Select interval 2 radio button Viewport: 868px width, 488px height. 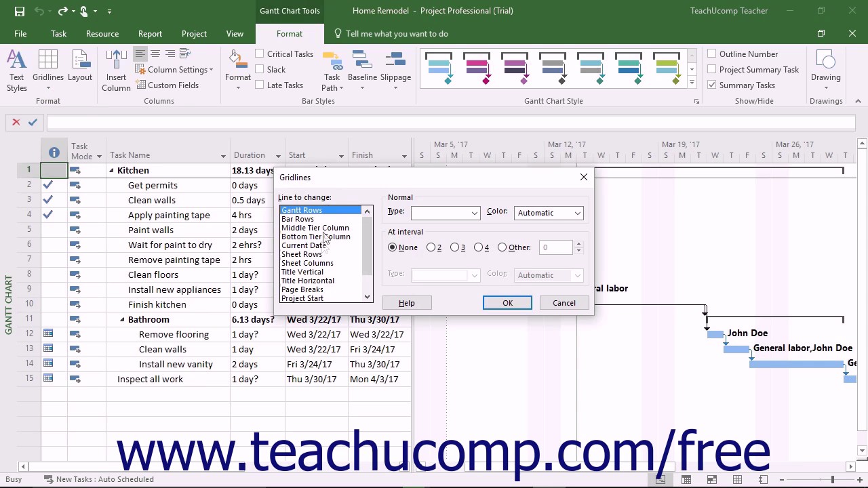coord(431,247)
